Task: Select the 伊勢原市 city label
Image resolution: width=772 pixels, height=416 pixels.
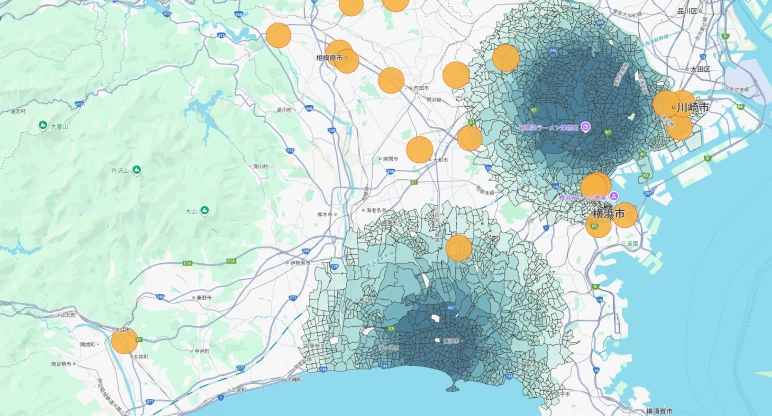Action: pos(299,263)
